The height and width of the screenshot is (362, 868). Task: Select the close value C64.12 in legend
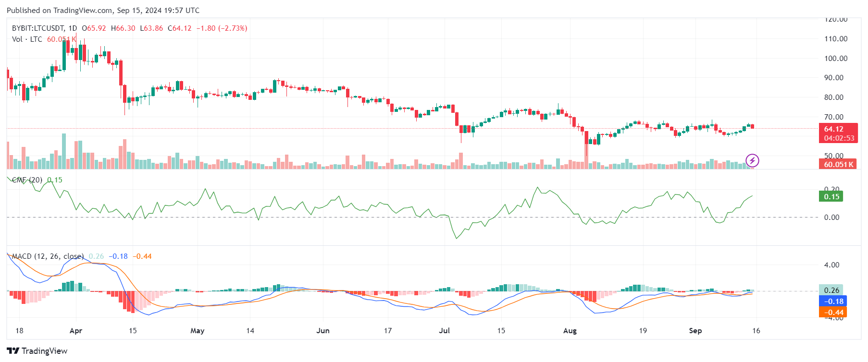click(x=180, y=28)
